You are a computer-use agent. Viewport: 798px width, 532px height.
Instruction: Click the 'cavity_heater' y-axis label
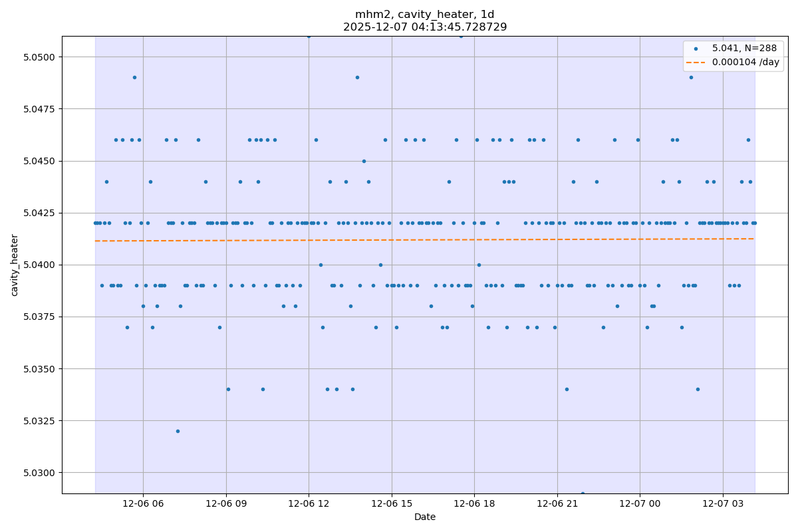point(15,265)
